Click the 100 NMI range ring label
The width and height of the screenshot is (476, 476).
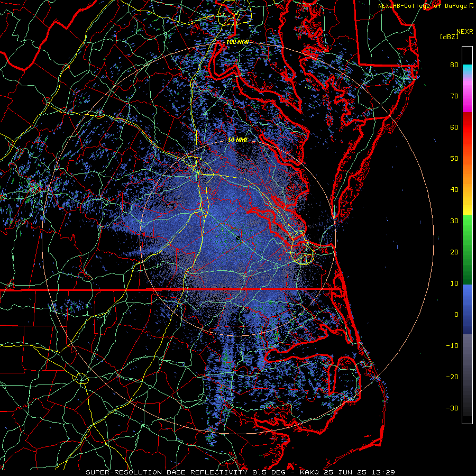click(x=237, y=42)
